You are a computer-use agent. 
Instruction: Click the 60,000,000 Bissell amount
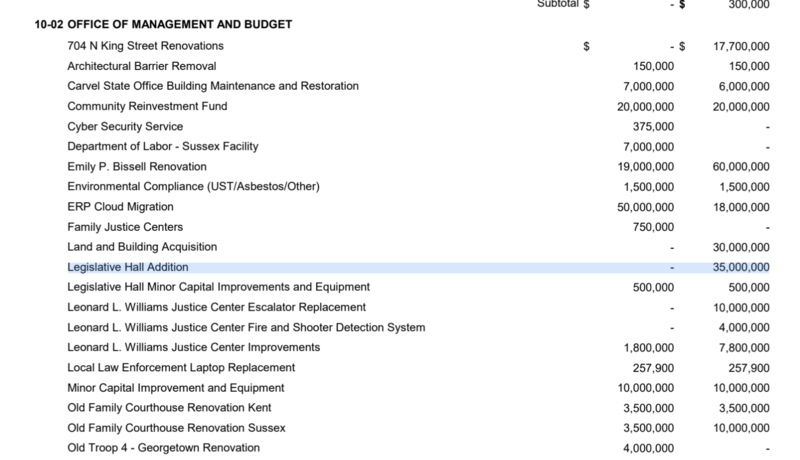point(741,167)
